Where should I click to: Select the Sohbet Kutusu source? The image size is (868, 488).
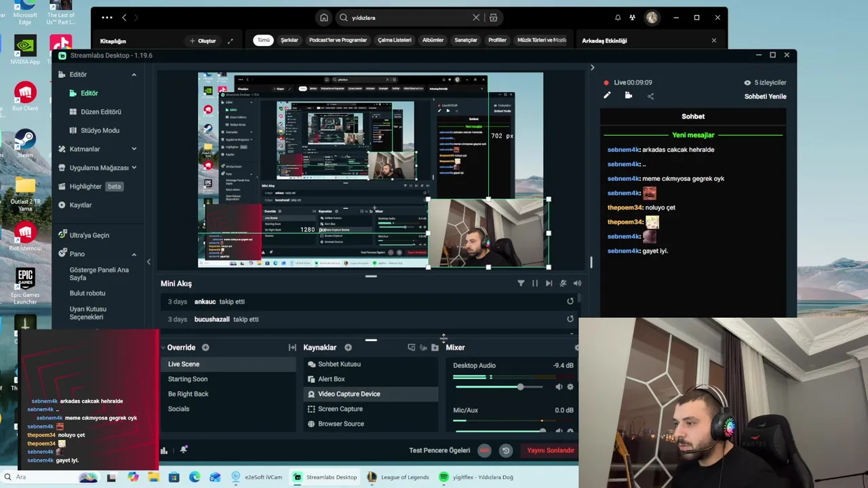[x=371, y=364]
